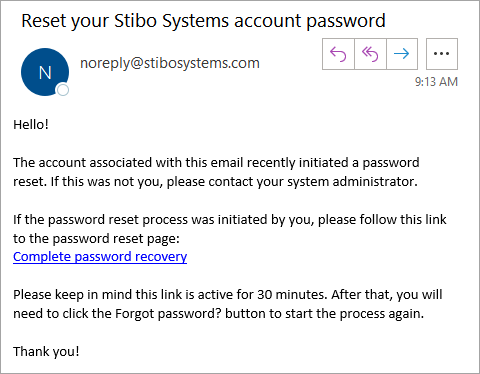Click the 'Forgot password?' words in the body
Image resolution: width=480 pixels, height=374 pixels.
point(168,314)
